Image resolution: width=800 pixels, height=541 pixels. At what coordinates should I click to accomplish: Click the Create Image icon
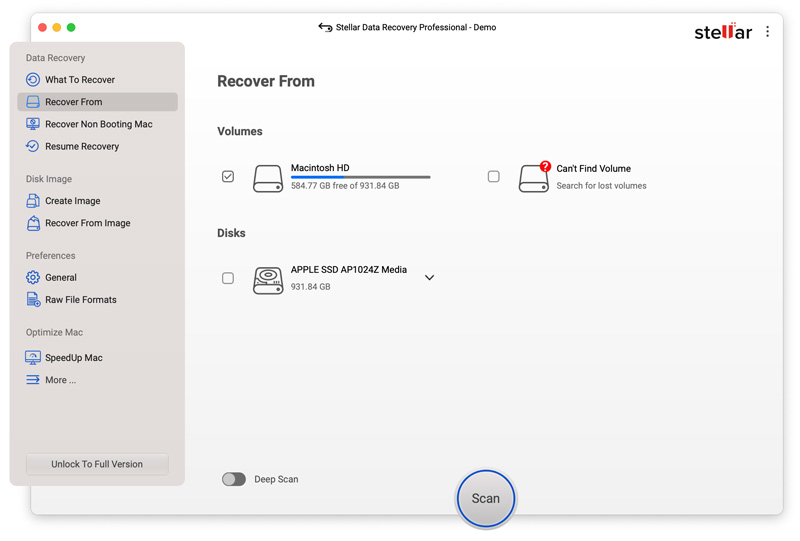pos(33,201)
